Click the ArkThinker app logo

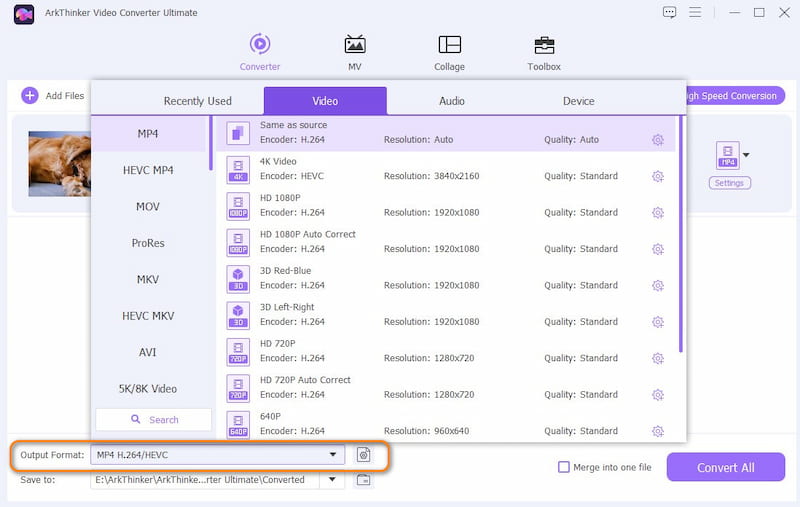tap(24, 14)
